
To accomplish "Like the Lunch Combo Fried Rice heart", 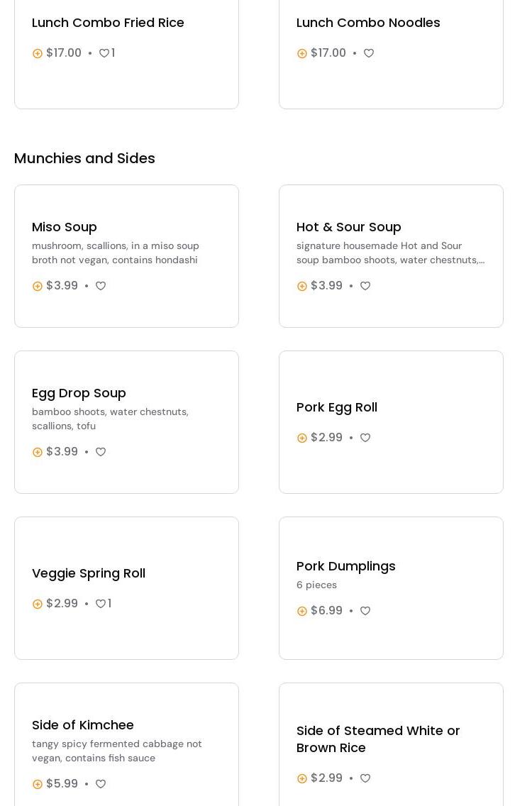I will 104,53.
